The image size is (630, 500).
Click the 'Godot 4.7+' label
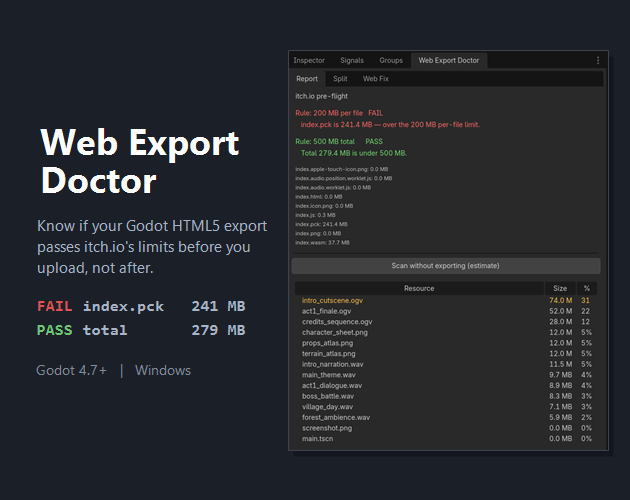(72, 370)
